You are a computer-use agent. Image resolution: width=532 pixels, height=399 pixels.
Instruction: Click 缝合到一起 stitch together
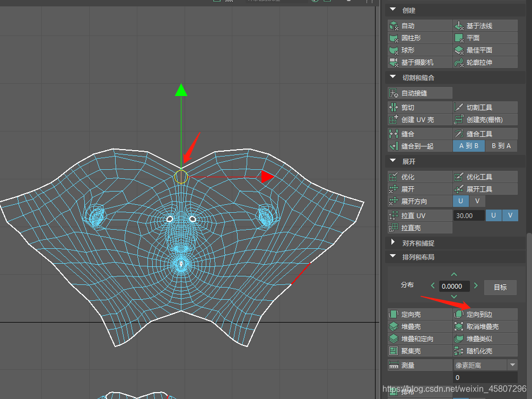click(420, 146)
